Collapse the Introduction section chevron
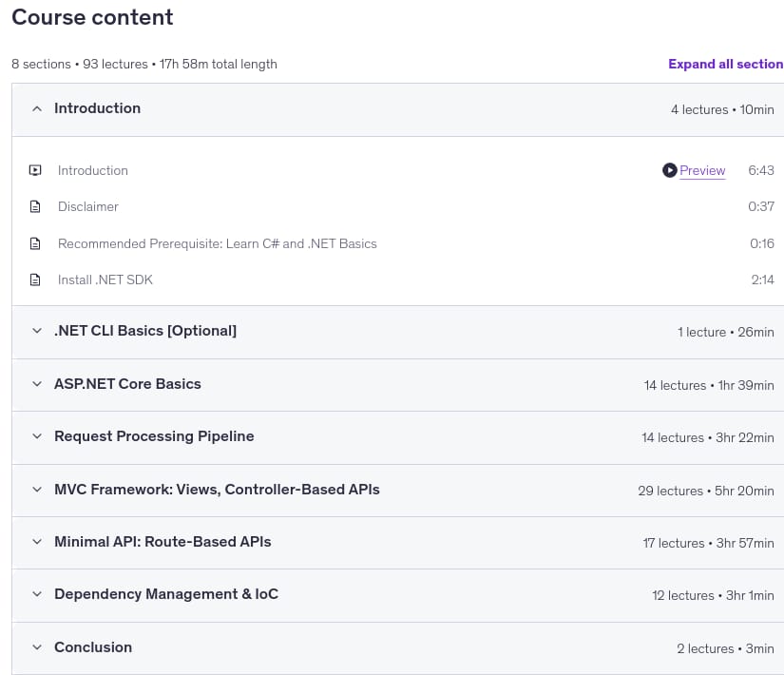Screen dimensions: 784x675 point(37,108)
